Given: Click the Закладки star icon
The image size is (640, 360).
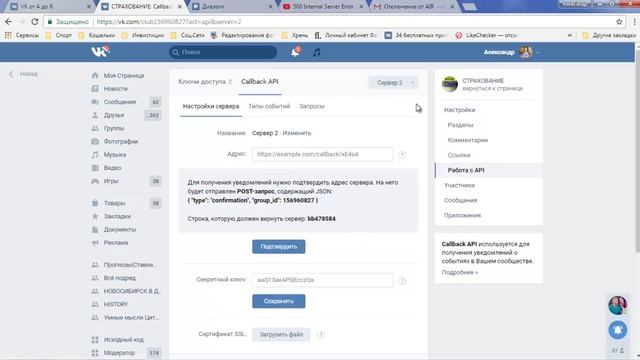Looking at the screenshot, I should pos(95,216).
